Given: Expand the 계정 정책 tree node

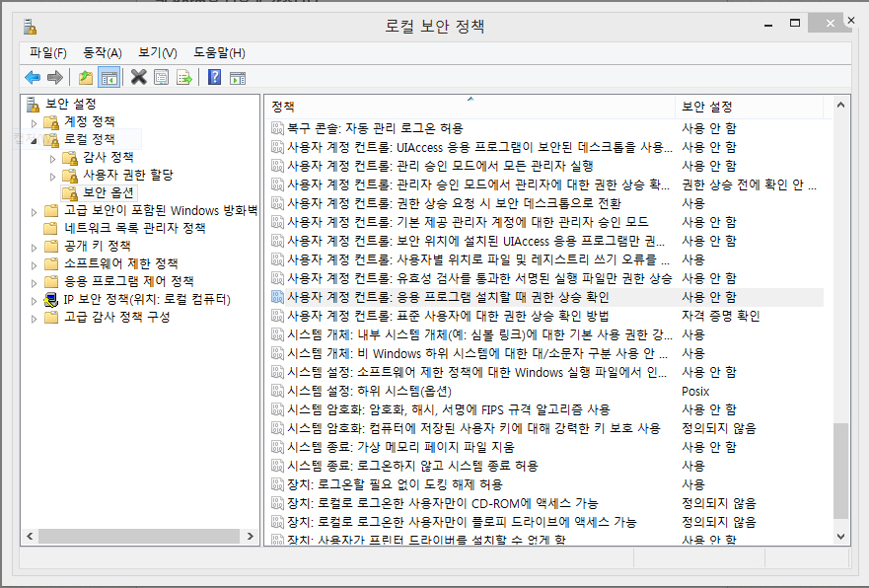Looking at the screenshot, I should tap(35, 122).
